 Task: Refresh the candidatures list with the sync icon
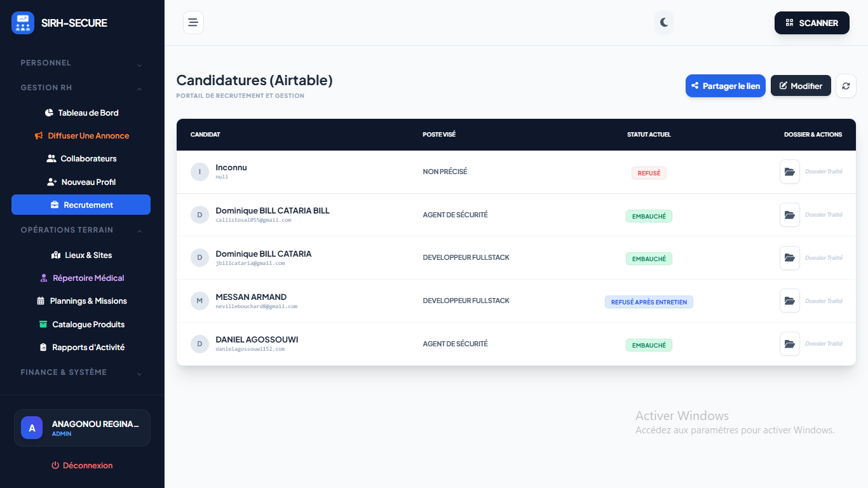tap(846, 86)
